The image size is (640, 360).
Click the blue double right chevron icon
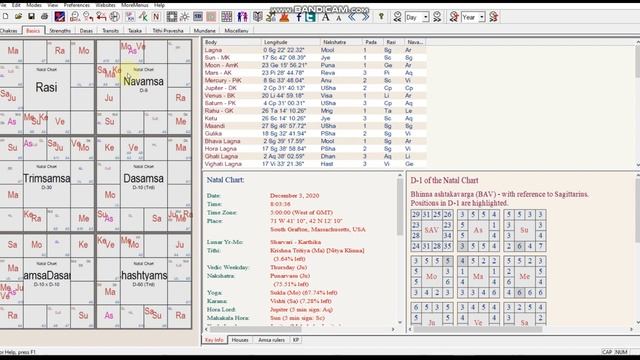coord(365,17)
